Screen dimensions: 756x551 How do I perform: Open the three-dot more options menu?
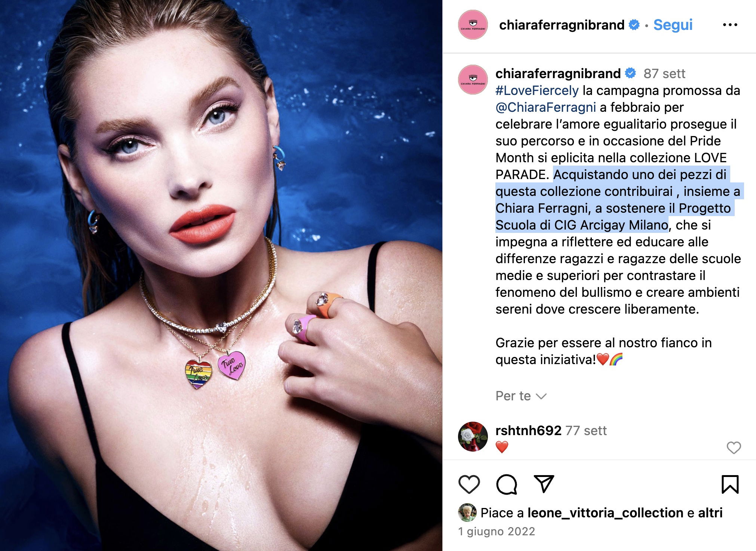coord(730,25)
